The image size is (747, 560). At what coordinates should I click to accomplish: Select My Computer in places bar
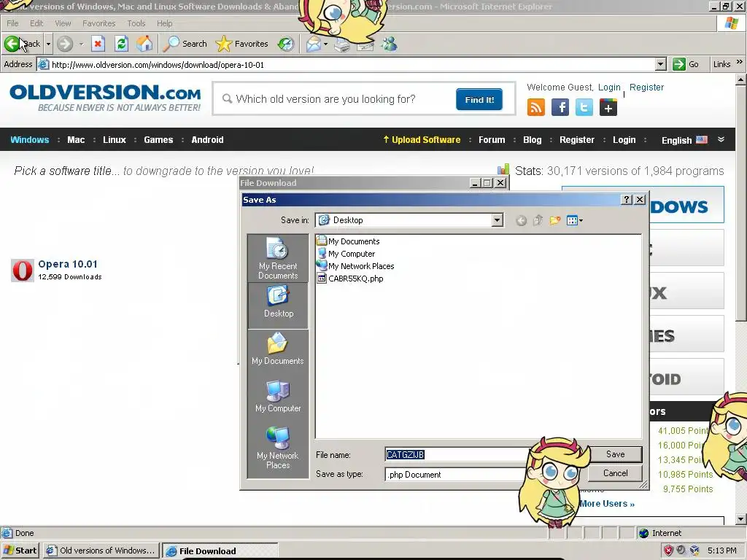(x=278, y=396)
